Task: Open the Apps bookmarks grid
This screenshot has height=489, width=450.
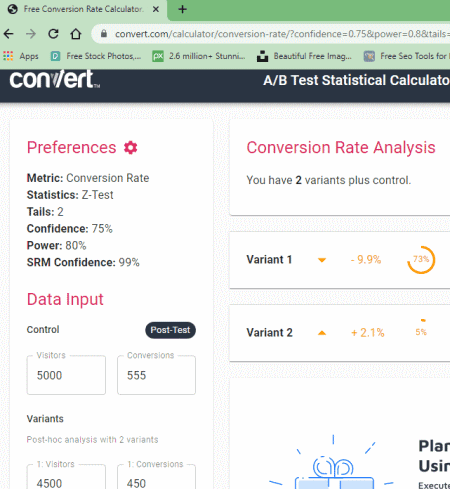Action: coord(21,56)
